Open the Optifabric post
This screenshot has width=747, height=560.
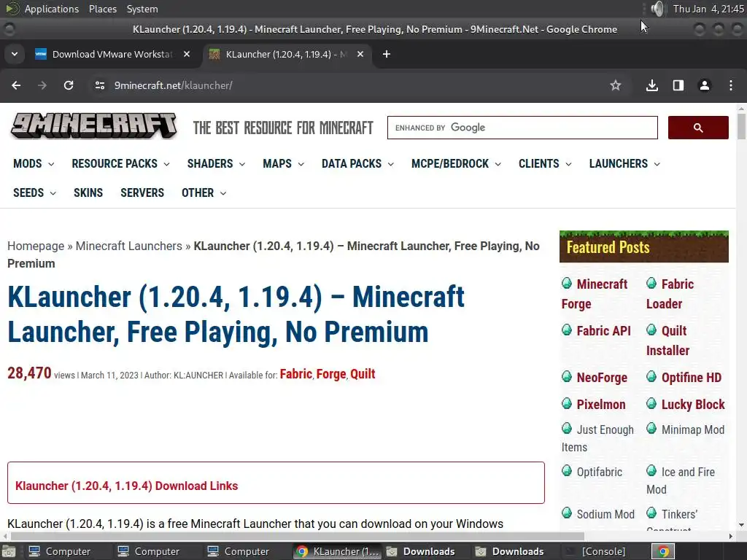pyautogui.click(x=600, y=472)
